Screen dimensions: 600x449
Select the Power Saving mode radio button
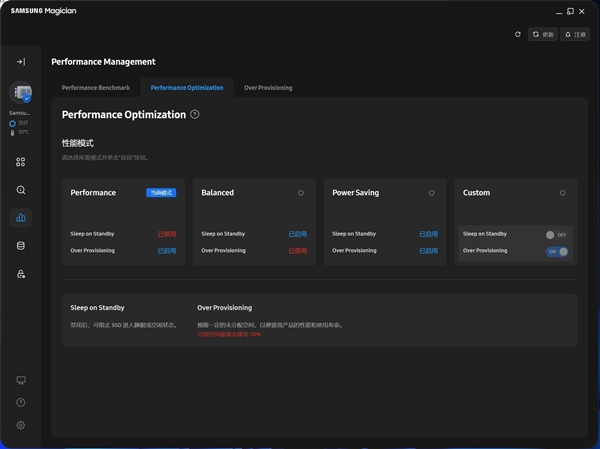pyautogui.click(x=432, y=193)
